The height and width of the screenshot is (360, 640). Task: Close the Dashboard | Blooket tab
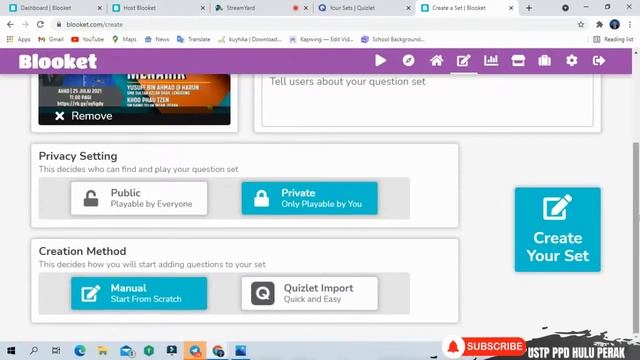(100, 8)
